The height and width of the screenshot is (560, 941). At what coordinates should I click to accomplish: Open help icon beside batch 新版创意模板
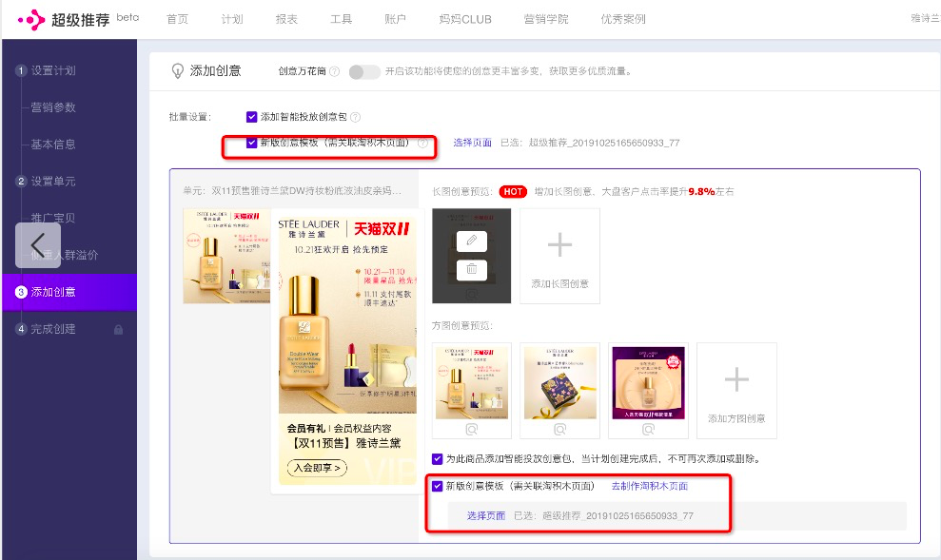pyautogui.click(x=423, y=144)
